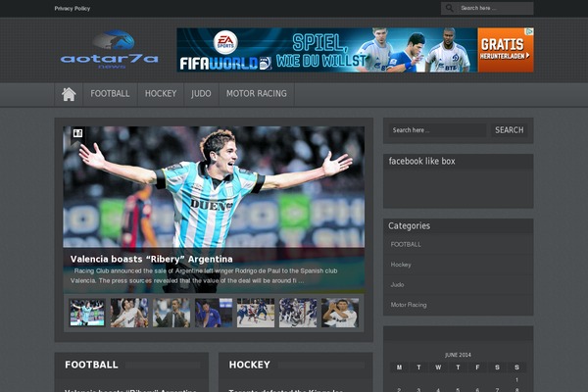The width and height of the screenshot is (588, 392).
Task: Open the Motor Racing category in sidebar
Action: point(409,305)
